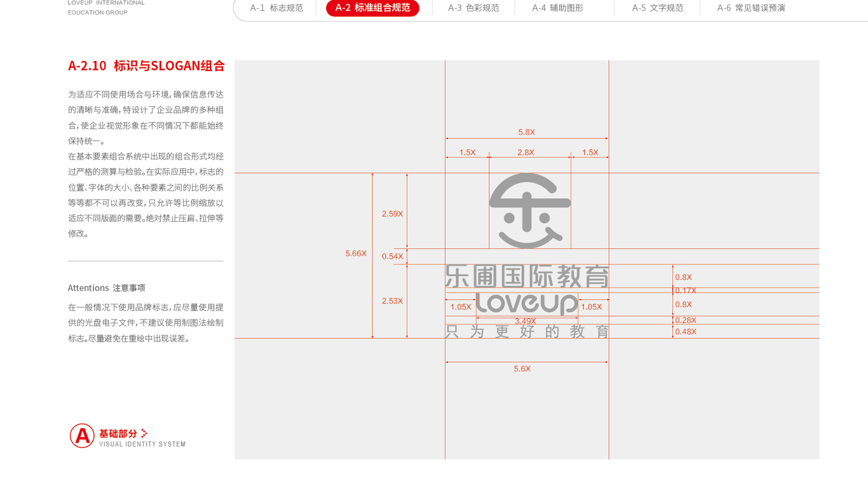Switch to the A-3 色彩规范 tab
This screenshot has width=868, height=488.
473,8
